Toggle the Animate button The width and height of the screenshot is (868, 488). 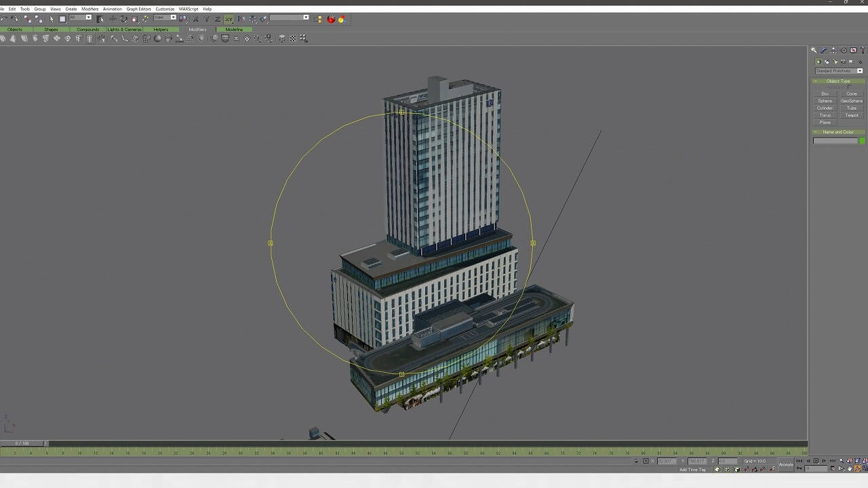click(x=785, y=464)
